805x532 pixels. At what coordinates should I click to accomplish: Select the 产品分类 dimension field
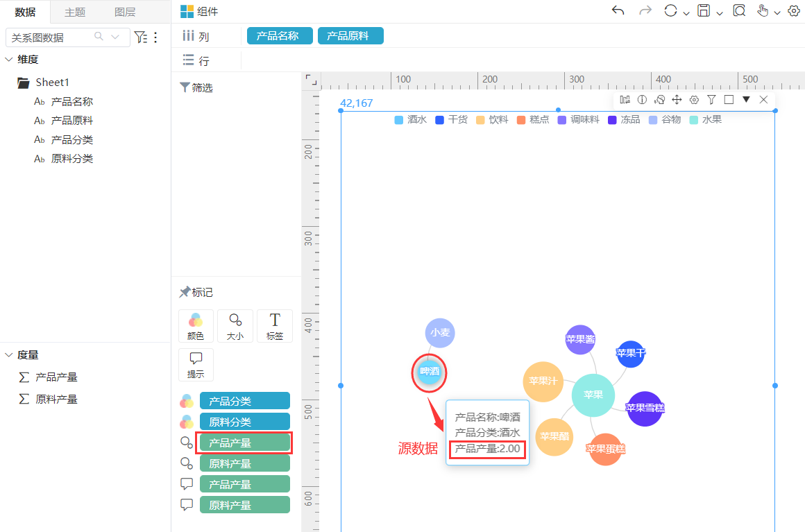click(x=64, y=139)
